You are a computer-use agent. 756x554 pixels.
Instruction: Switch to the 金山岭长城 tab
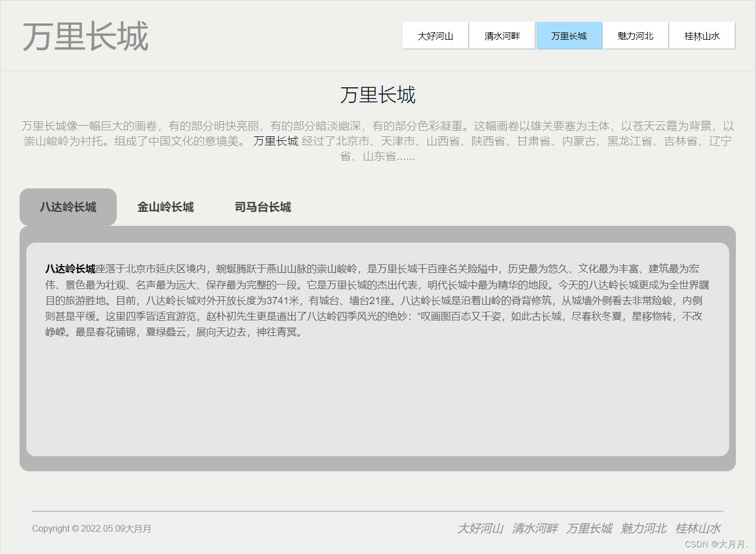click(165, 207)
